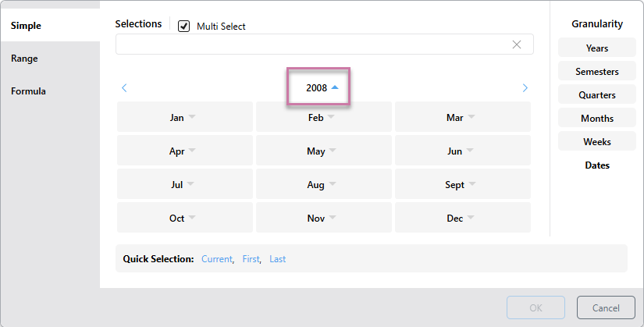Image resolution: width=644 pixels, height=327 pixels.
Task: Set granularity to Weeks
Action: point(596,142)
